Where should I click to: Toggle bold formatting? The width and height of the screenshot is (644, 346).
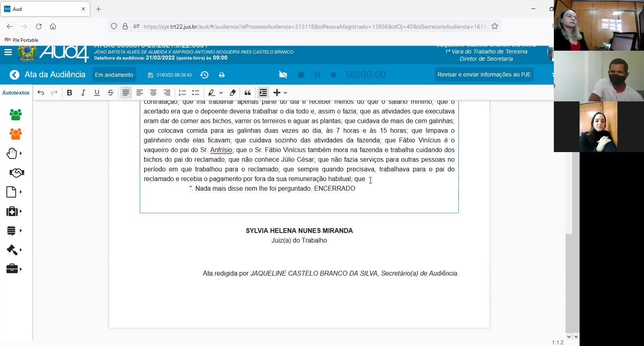pos(70,93)
